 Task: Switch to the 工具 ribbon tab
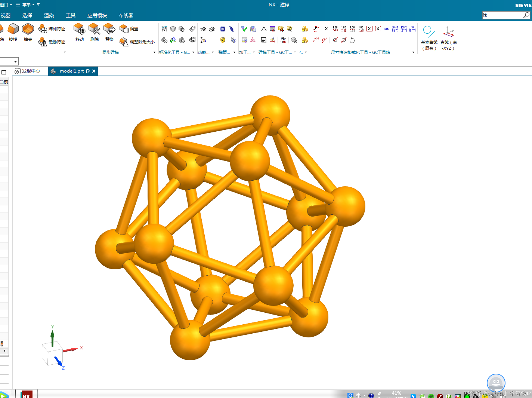coord(71,15)
